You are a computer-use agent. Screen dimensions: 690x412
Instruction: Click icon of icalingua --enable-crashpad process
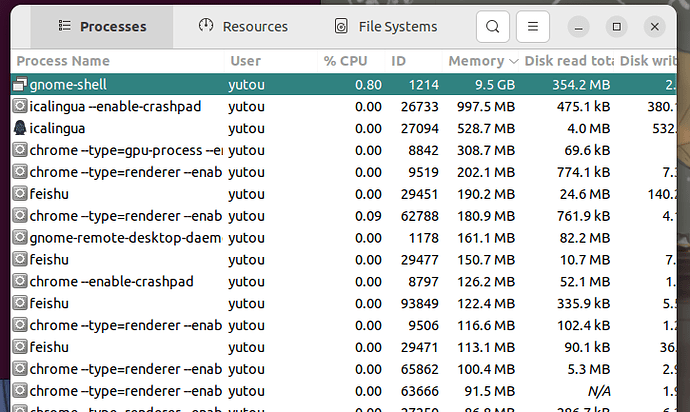click(20, 106)
